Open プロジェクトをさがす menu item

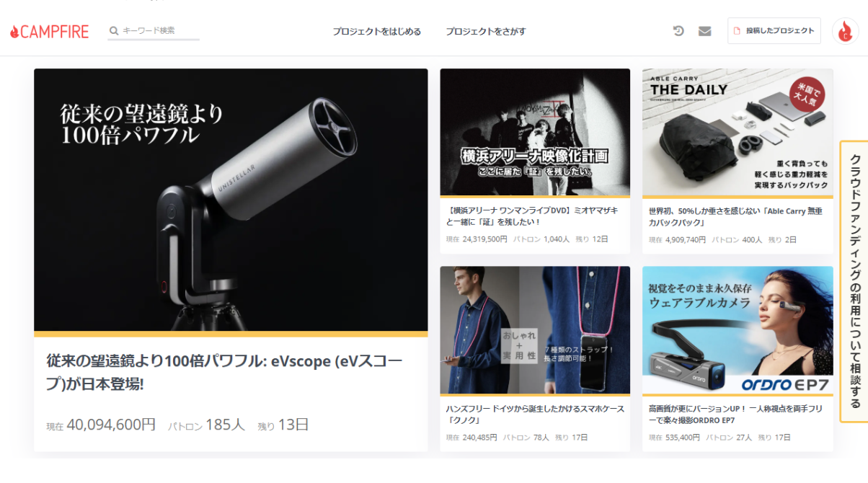486,32
